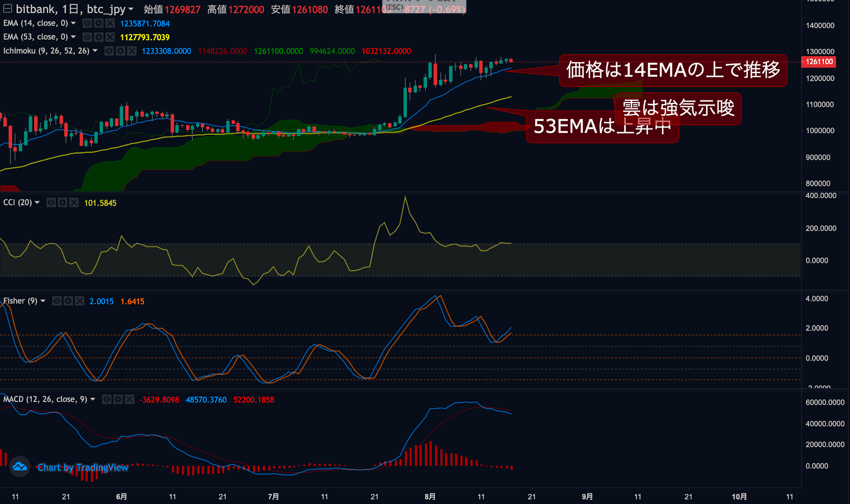Click the Ichimoku (9, 26, 52, 26) label
The height and width of the screenshot is (504, 850).
click(46, 51)
